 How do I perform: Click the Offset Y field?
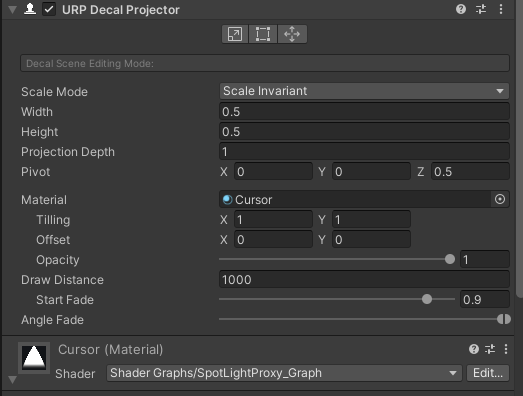pyautogui.click(x=371, y=240)
